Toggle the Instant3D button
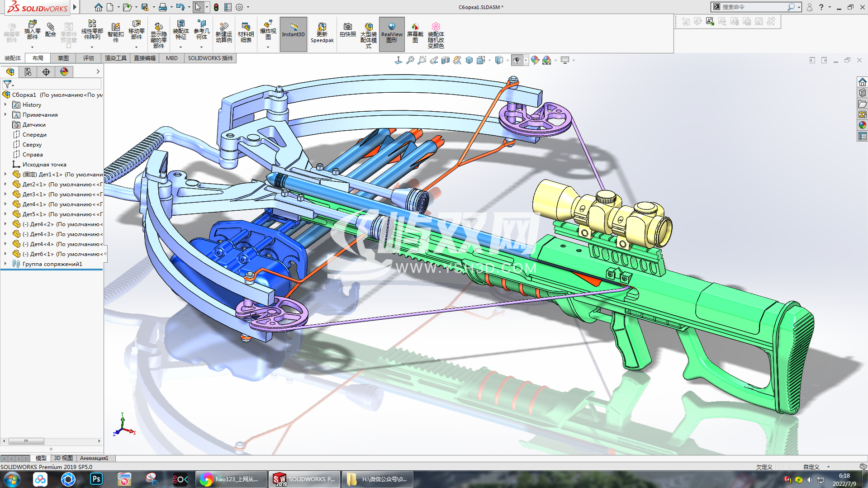The image size is (868, 488). pyautogui.click(x=293, y=33)
